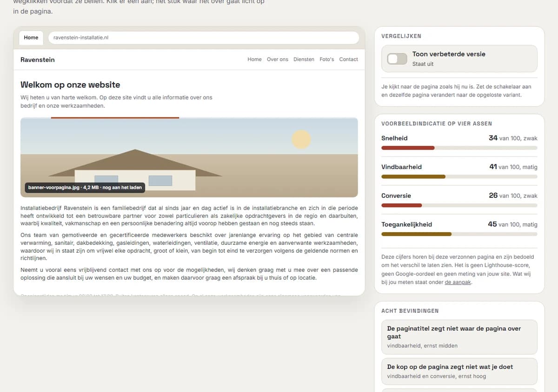Click the 'Acht bevindingen' section heading

tap(410, 311)
